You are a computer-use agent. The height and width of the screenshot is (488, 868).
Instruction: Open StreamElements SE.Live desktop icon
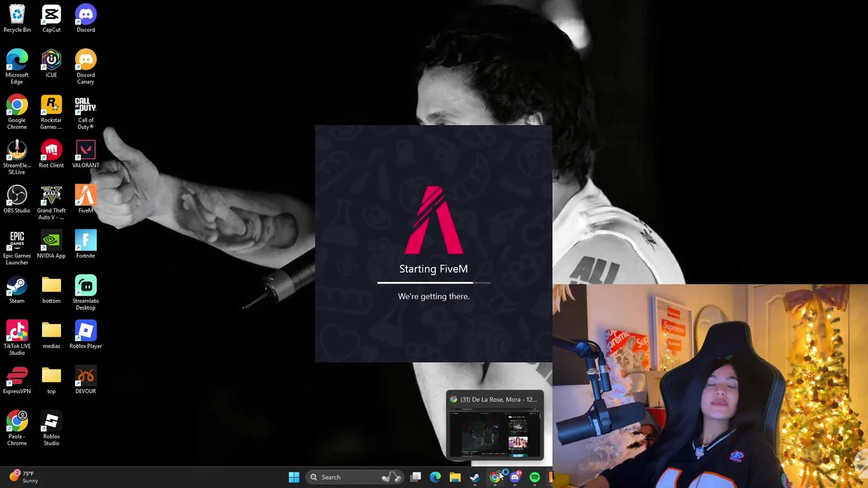click(x=17, y=157)
